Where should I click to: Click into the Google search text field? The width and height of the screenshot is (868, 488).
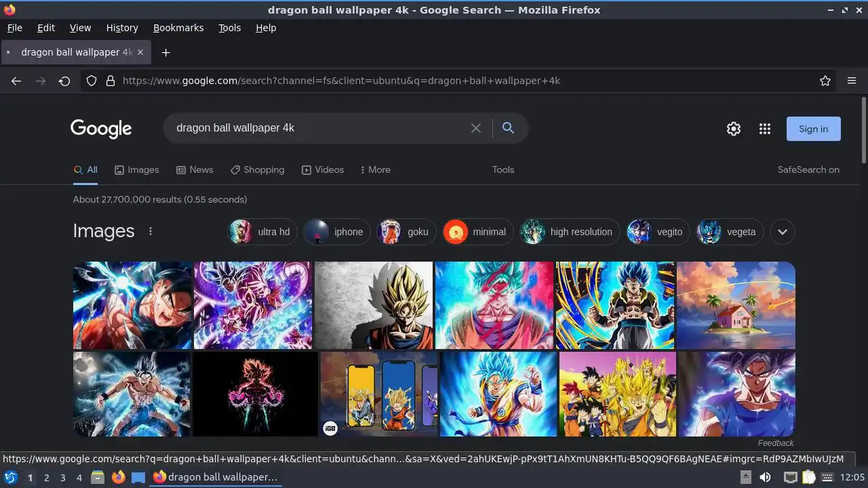pos(319,128)
